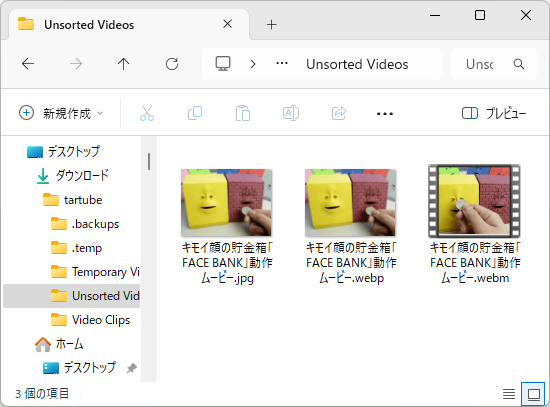550x407 pixels.
Task: Open the Video Clips folder in sidebar
Action: pyautogui.click(x=90, y=320)
